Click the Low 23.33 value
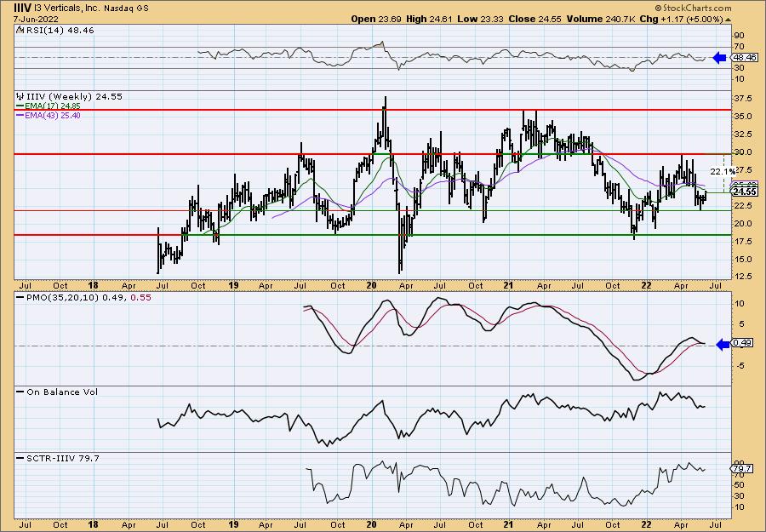The width and height of the screenshot is (766, 532). tap(481, 19)
